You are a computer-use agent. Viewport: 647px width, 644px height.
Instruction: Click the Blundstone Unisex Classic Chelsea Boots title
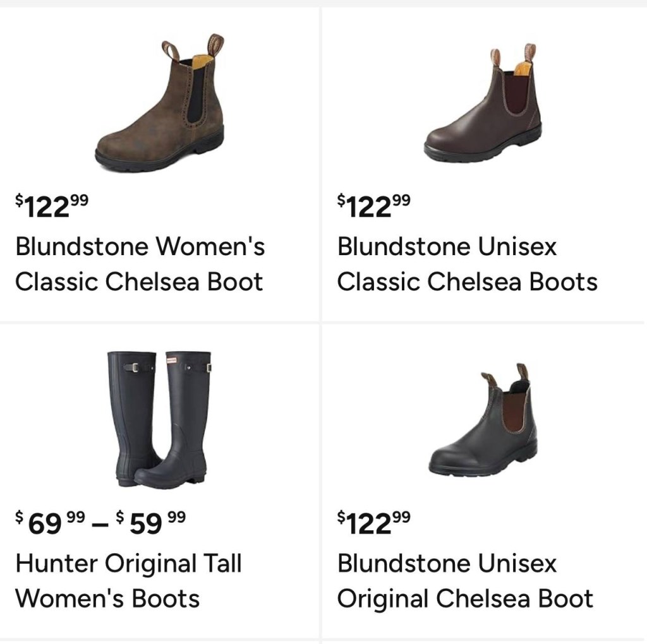click(x=467, y=264)
